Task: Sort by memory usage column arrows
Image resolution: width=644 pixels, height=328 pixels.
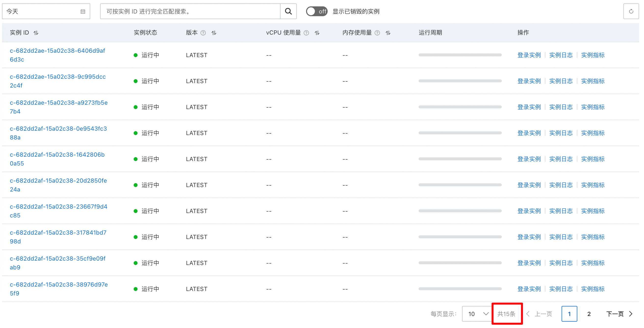Action: pos(388,33)
